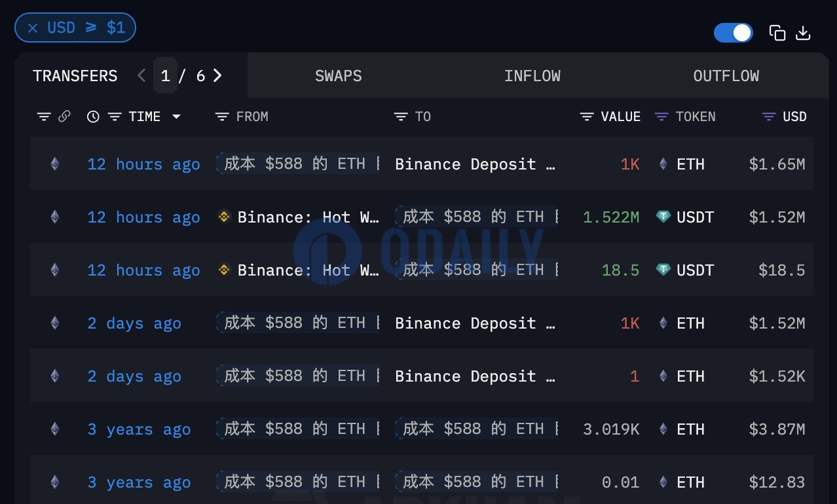The width and height of the screenshot is (837, 504).
Task: Open the 成本 $588 sender in the 3.019K ETH row
Action: 298,429
